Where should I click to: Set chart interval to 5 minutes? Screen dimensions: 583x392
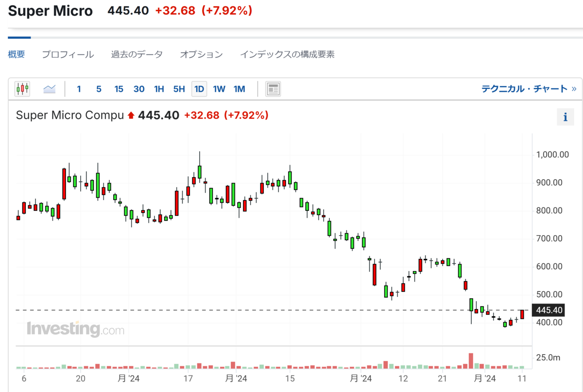coord(99,89)
